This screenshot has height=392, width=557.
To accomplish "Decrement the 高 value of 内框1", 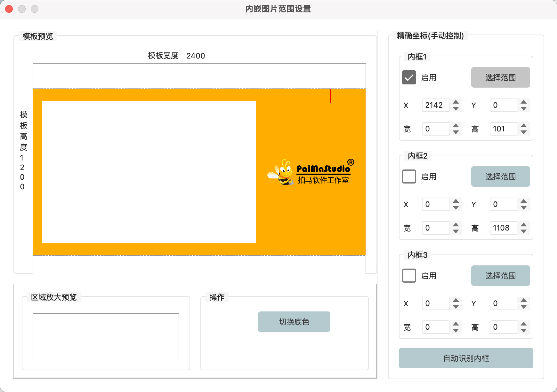I will click(x=524, y=132).
